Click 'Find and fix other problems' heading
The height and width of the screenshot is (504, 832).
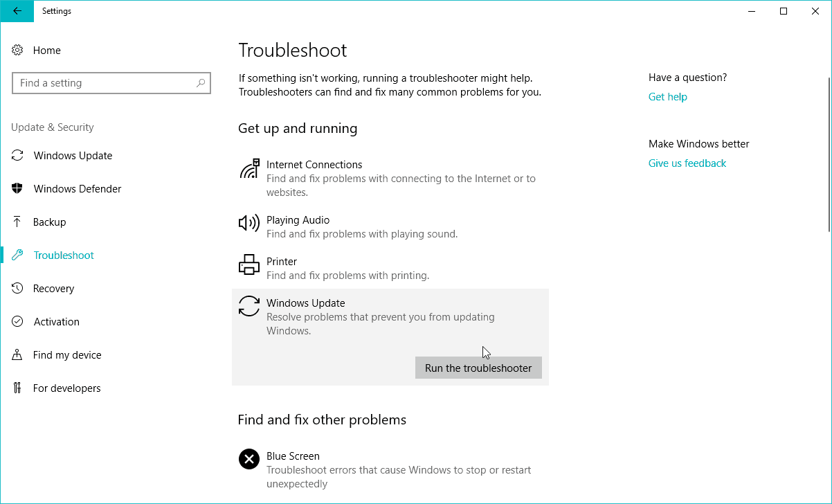322,420
